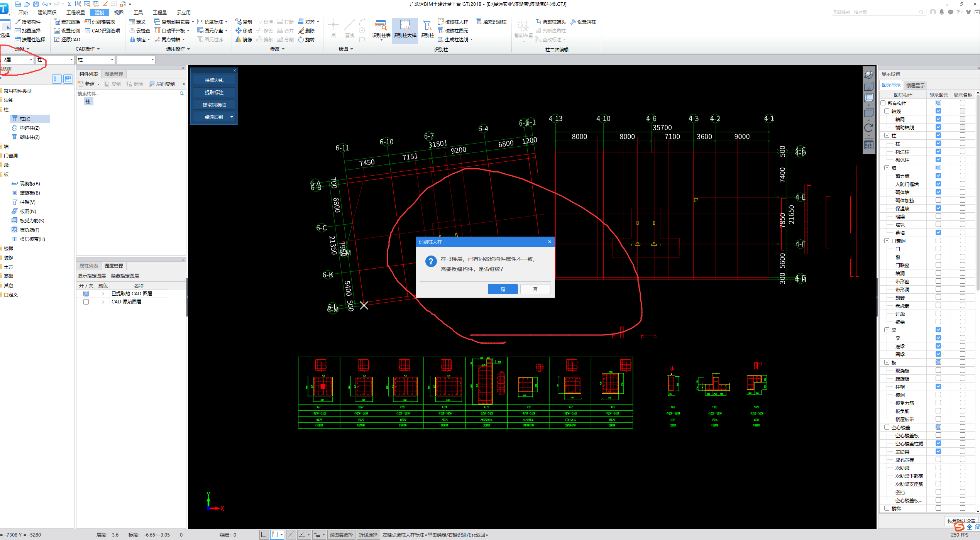Select the 镜像 mirror tool

click(244, 39)
